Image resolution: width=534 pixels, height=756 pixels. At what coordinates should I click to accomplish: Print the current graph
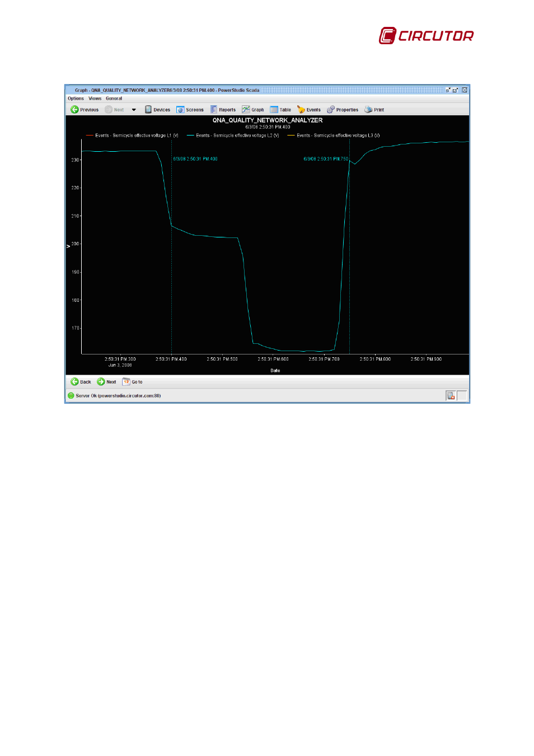(x=374, y=110)
